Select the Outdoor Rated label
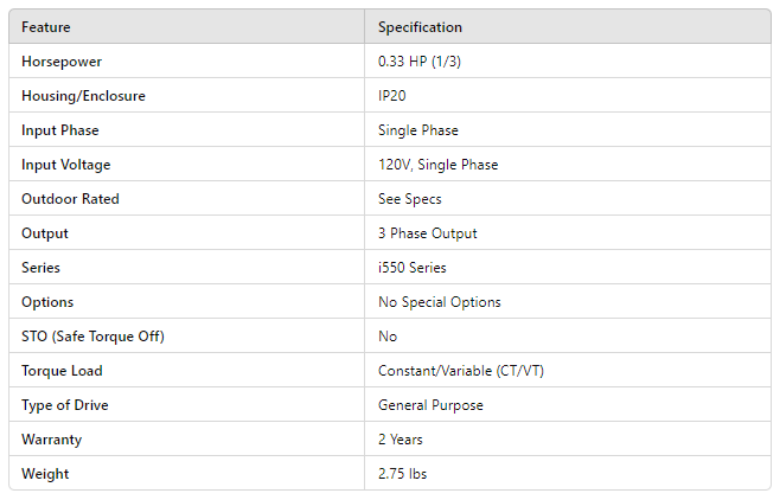The height and width of the screenshot is (500, 780). coord(70,199)
